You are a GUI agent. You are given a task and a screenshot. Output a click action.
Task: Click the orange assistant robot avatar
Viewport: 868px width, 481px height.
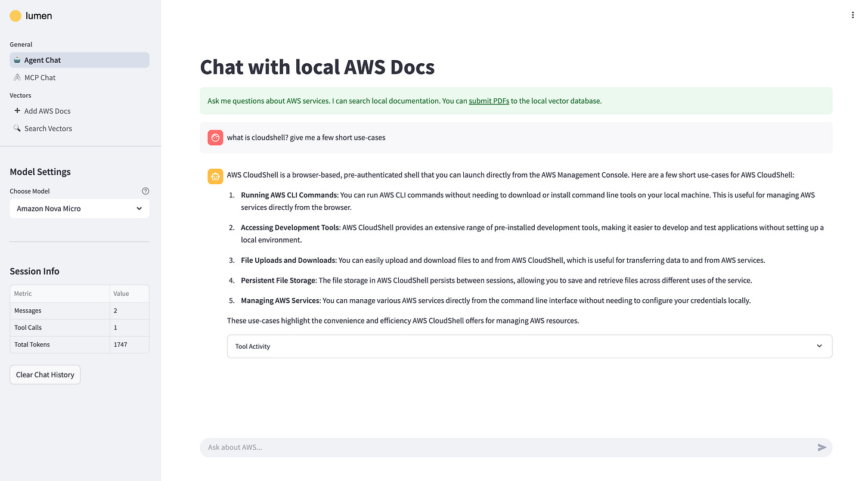coord(215,176)
